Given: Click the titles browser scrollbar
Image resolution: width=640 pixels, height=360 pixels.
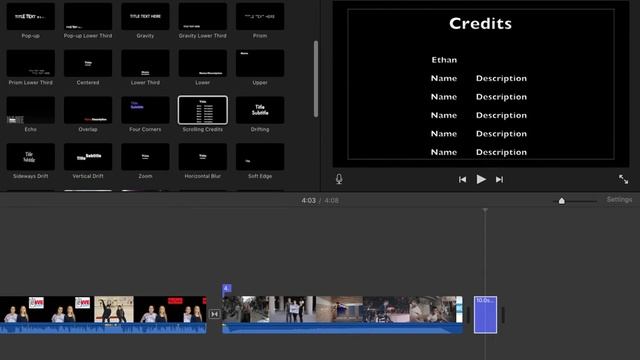Looking at the screenshot, I should 316,79.
